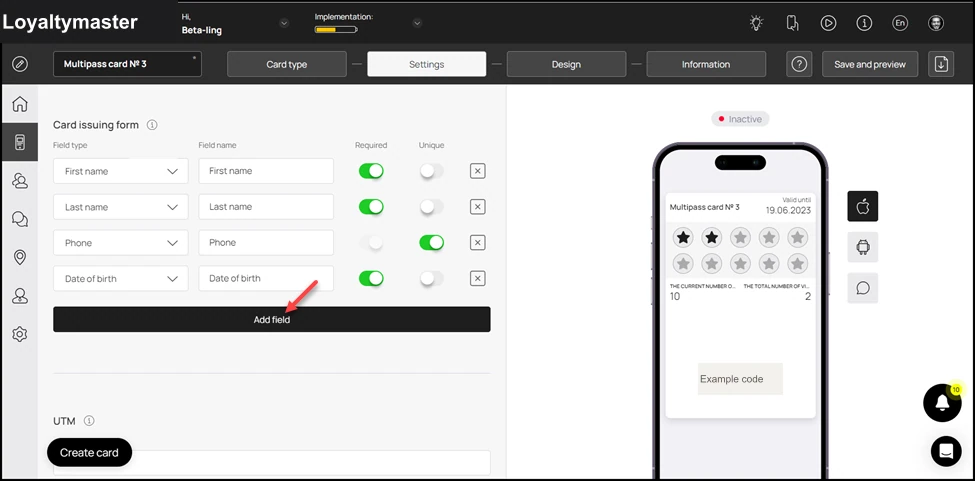The height and width of the screenshot is (481, 975).
Task: Toggle Required for First name field
Action: (x=371, y=171)
